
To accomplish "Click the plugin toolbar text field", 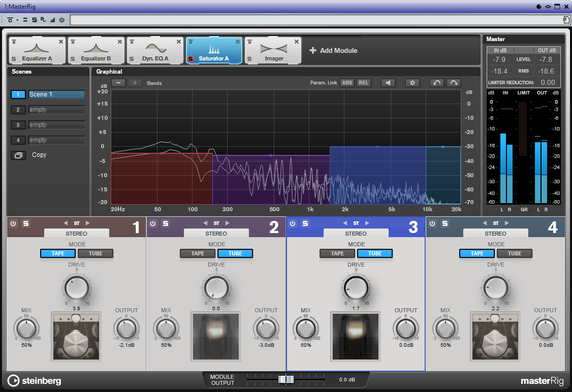I will tap(316, 20).
